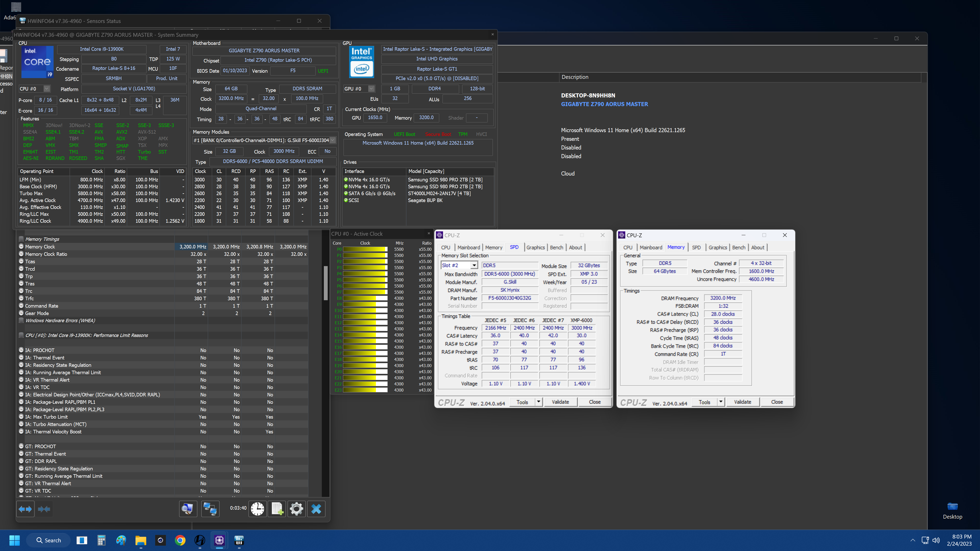Open the volume tray icon
Image resolution: width=980 pixels, height=551 pixels.
pos(936,540)
